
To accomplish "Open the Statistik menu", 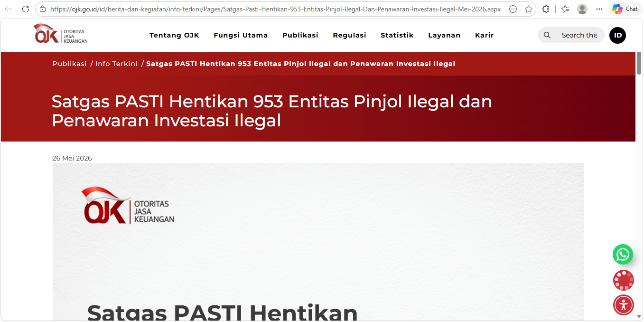I will pos(397,35).
